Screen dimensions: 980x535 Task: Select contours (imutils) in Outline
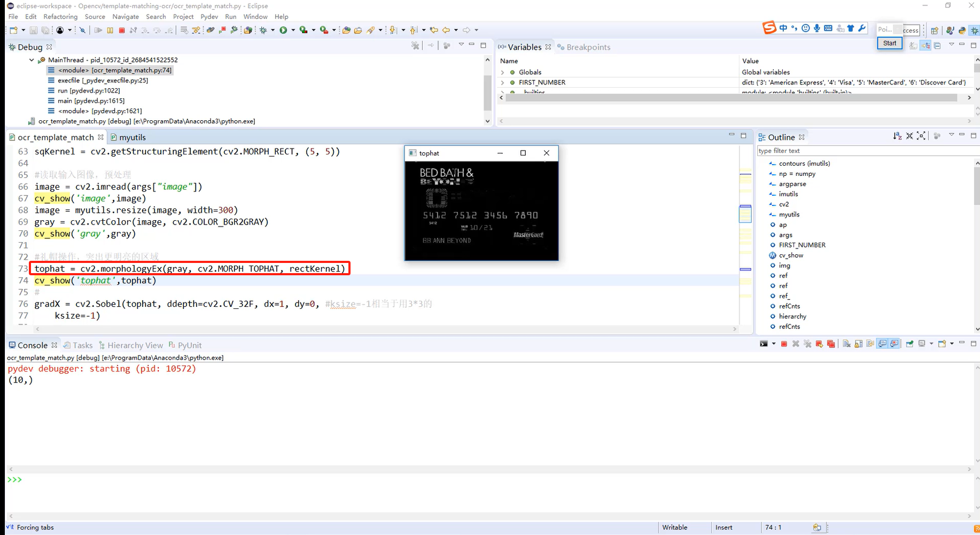804,164
